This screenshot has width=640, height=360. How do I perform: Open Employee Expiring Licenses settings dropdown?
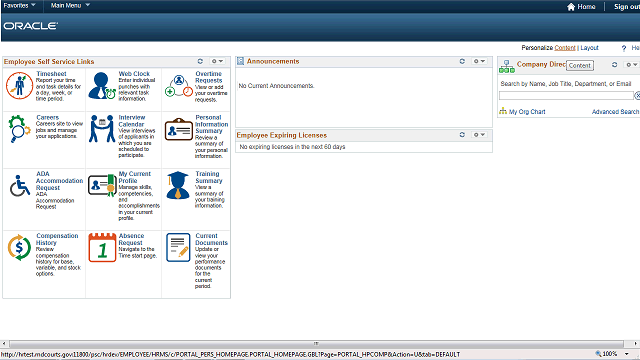[479, 135]
